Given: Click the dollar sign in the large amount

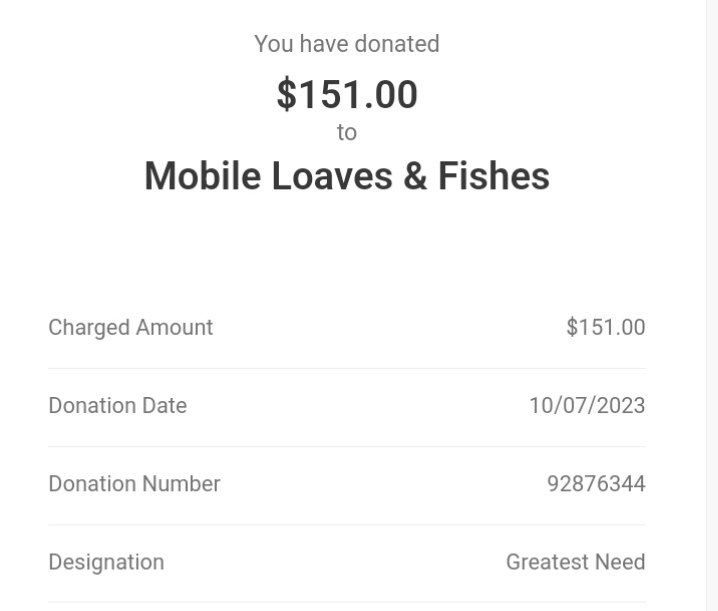Looking at the screenshot, I should 287,94.
